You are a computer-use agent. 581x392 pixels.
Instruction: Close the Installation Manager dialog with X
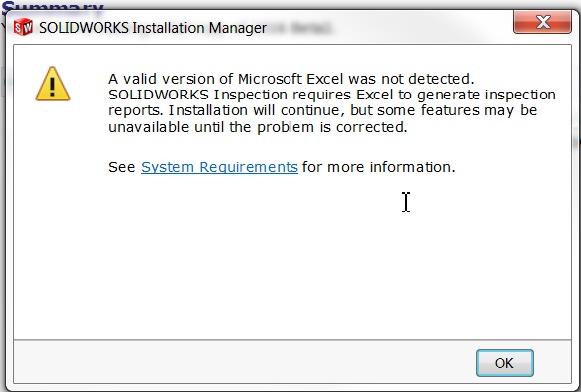tap(542, 22)
